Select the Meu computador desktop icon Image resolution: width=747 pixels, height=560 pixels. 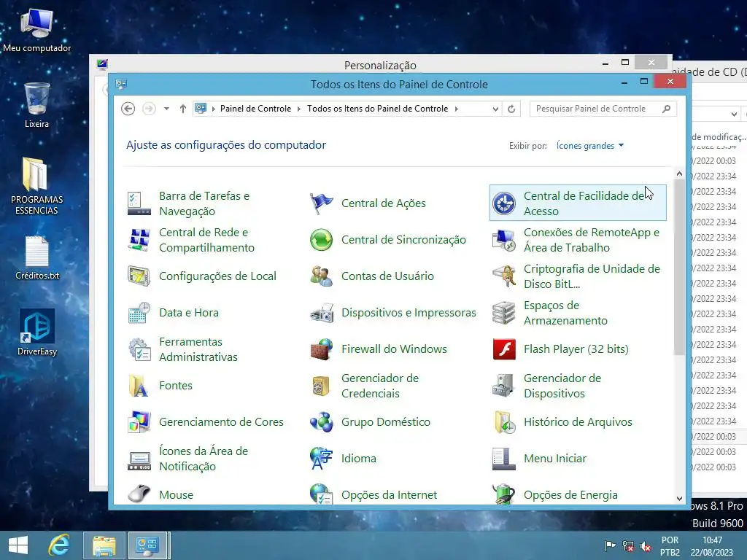(x=37, y=31)
